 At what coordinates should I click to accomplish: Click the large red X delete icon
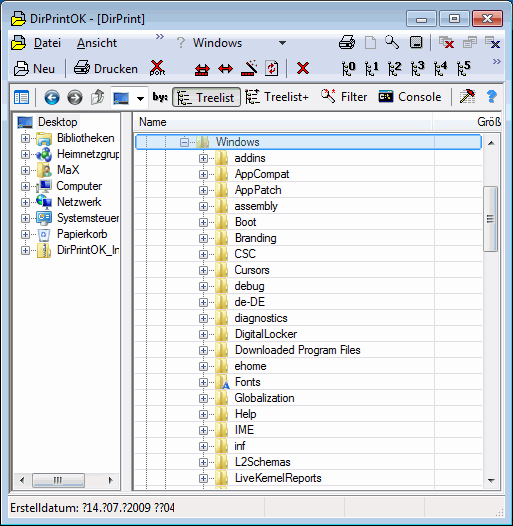303,68
